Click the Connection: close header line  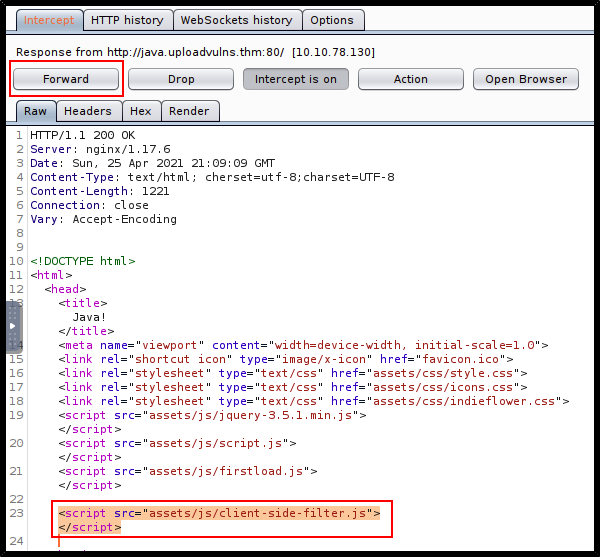pyautogui.click(x=90, y=205)
